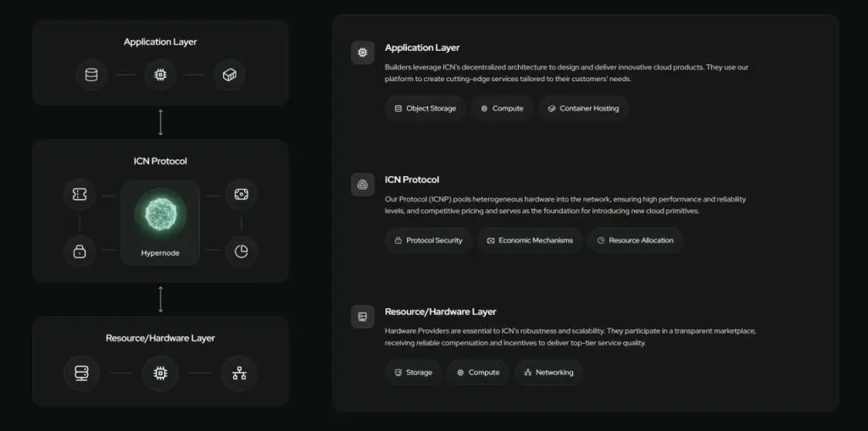Click the arrow between Application Layer and ICN Protocol
868x431 pixels.
(160, 122)
